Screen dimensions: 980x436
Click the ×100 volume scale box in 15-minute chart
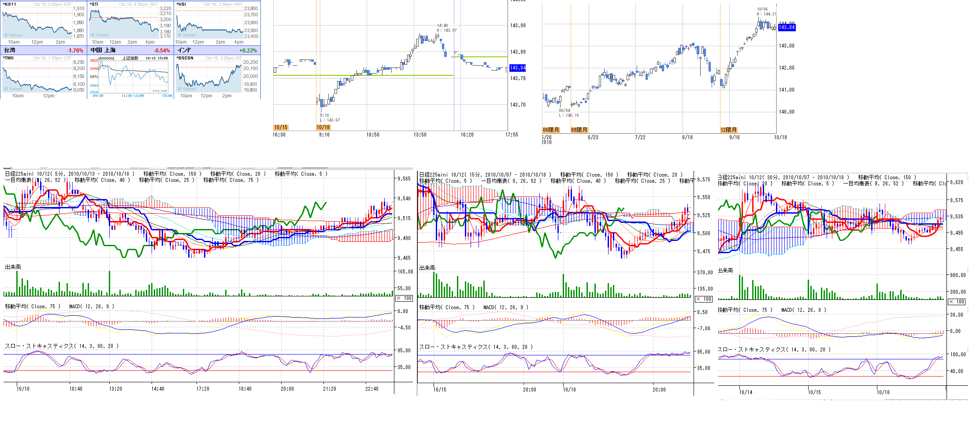coord(704,299)
